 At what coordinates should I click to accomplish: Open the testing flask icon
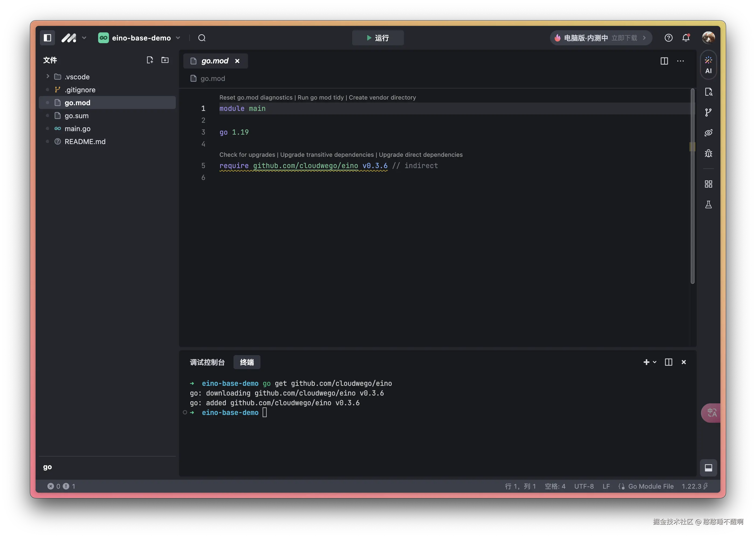(708, 205)
